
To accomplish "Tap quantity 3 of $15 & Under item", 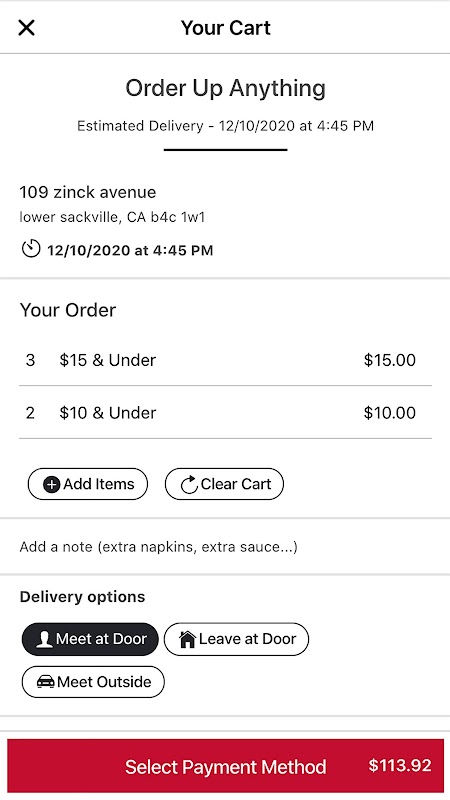I will click(30, 360).
